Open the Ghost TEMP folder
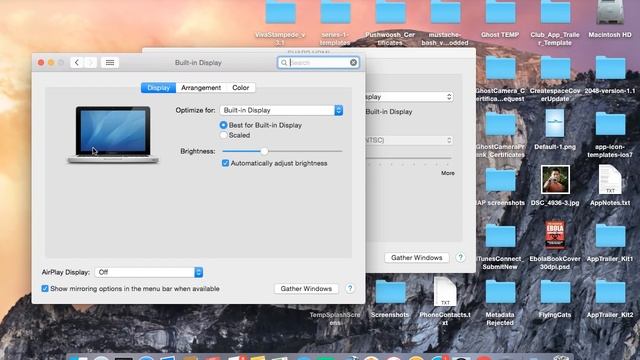640x360 pixels. pyautogui.click(x=500, y=12)
